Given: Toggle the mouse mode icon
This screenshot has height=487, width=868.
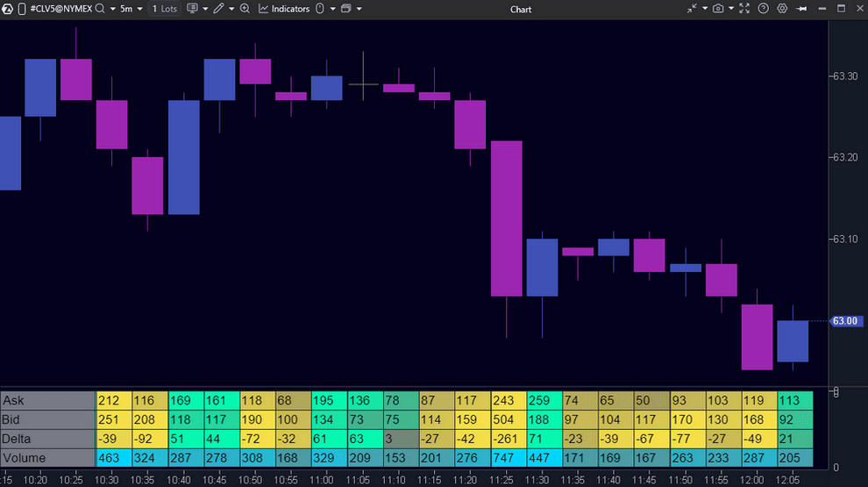Looking at the screenshot, I should 319,9.
